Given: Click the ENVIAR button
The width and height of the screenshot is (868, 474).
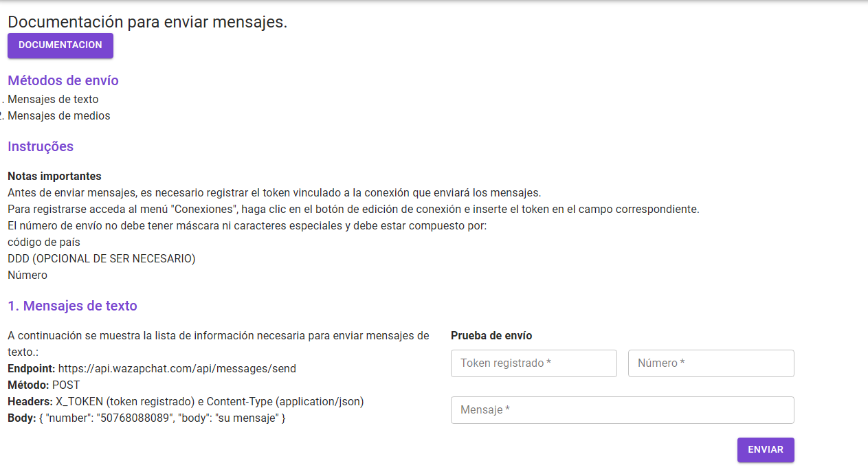Looking at the screenshot, I should point(766,450).
